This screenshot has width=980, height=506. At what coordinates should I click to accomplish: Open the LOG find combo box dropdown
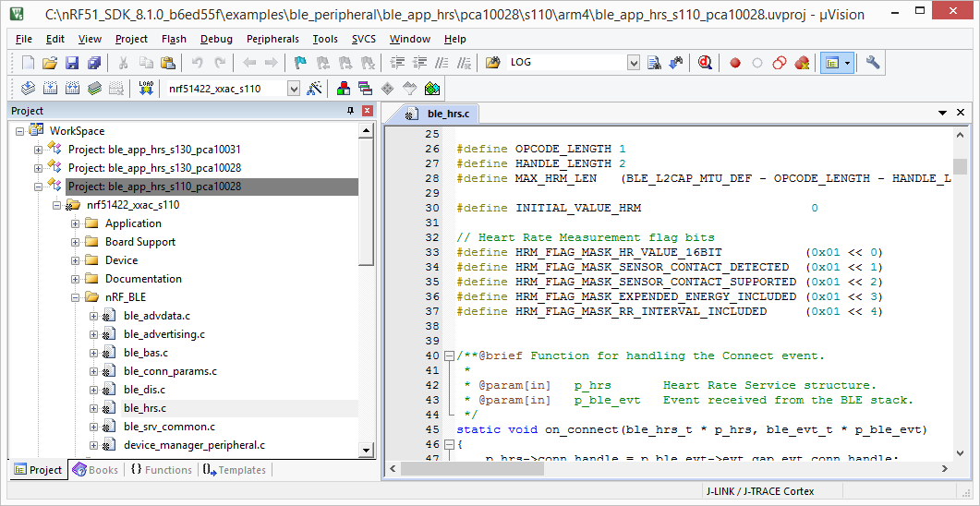634,63
